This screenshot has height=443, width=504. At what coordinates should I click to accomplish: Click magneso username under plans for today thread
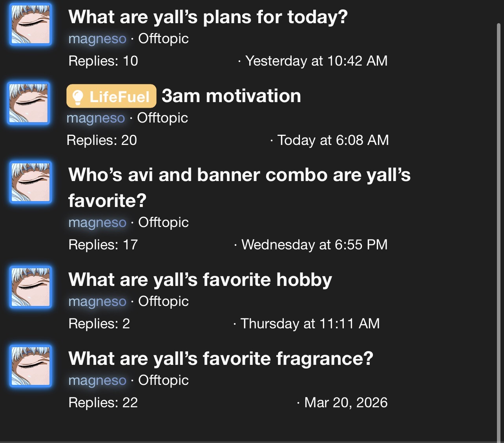97,39
